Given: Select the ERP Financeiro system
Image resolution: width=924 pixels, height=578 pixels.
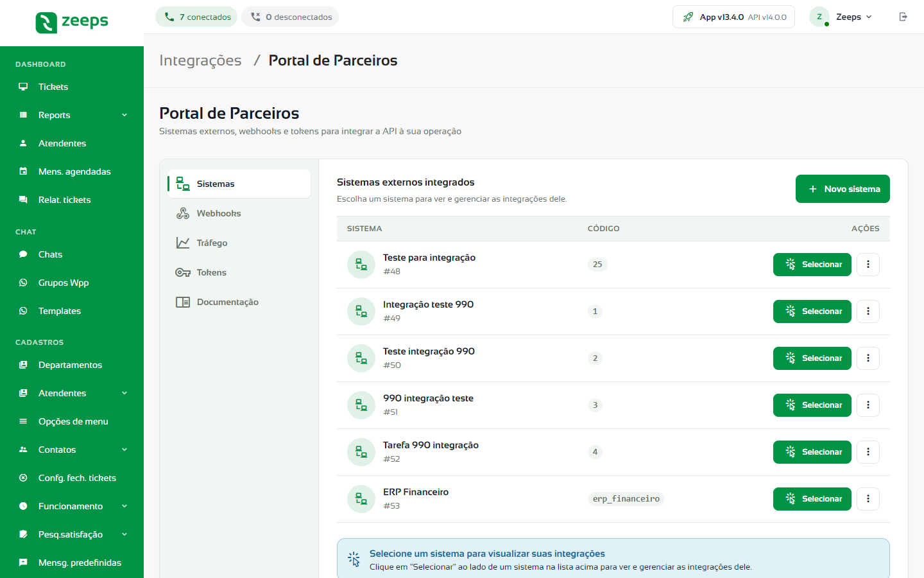Looking at the screenshot, I should click(812, 499).
